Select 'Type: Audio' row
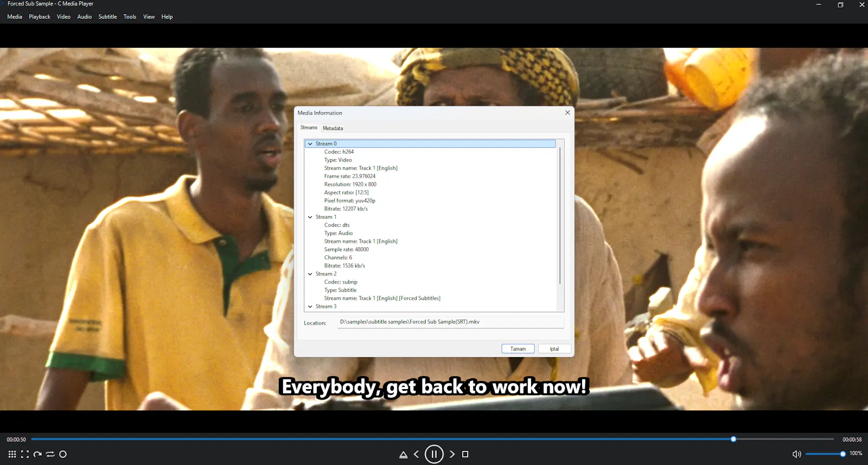 click(339, 233)
